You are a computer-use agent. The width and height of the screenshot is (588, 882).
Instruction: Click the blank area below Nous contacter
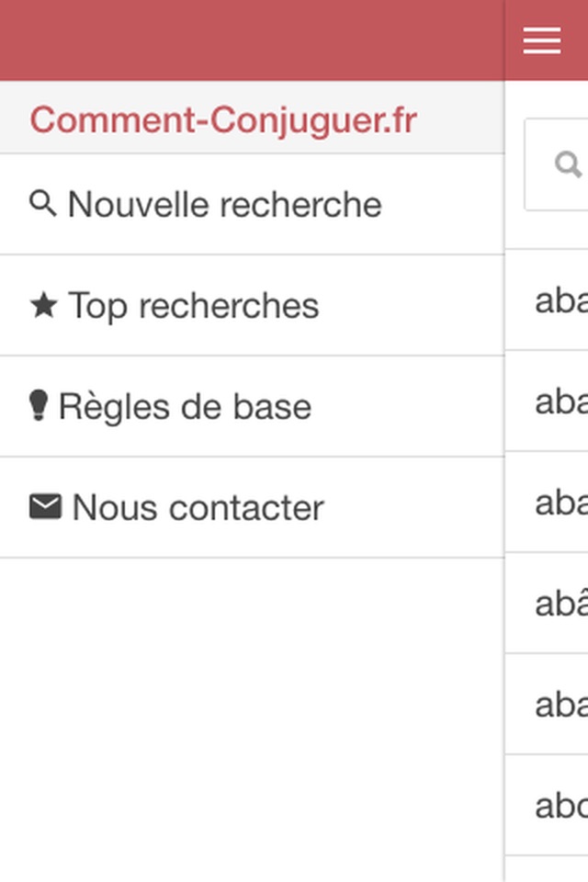tap(252, 720)
